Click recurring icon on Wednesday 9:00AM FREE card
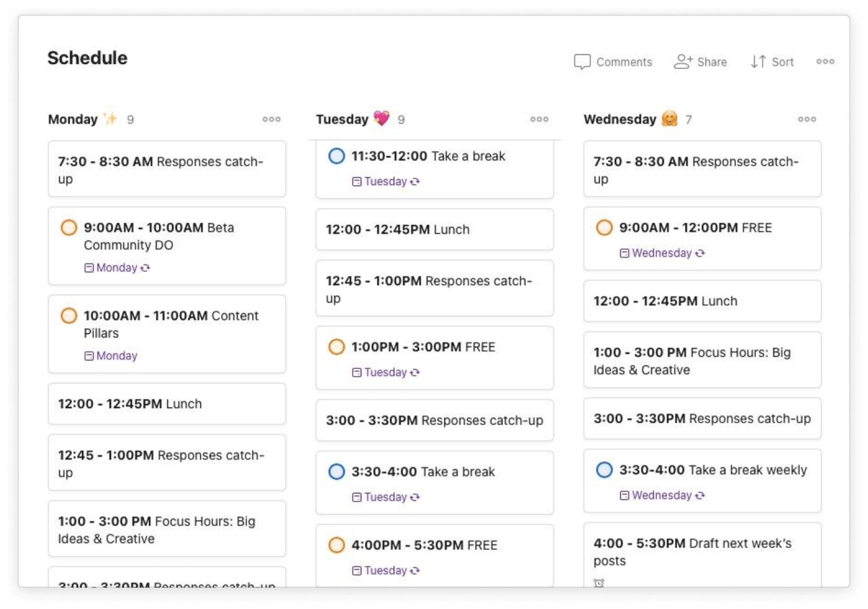The height and width of the screenshot is (609, 868). pyautogui.click(x=700, y=254)
